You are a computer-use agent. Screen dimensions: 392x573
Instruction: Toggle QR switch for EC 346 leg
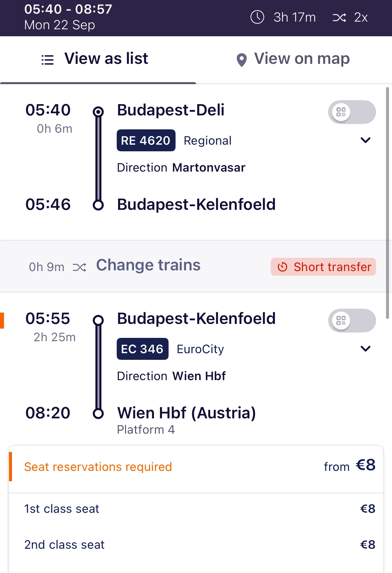(x=352, y=321)
